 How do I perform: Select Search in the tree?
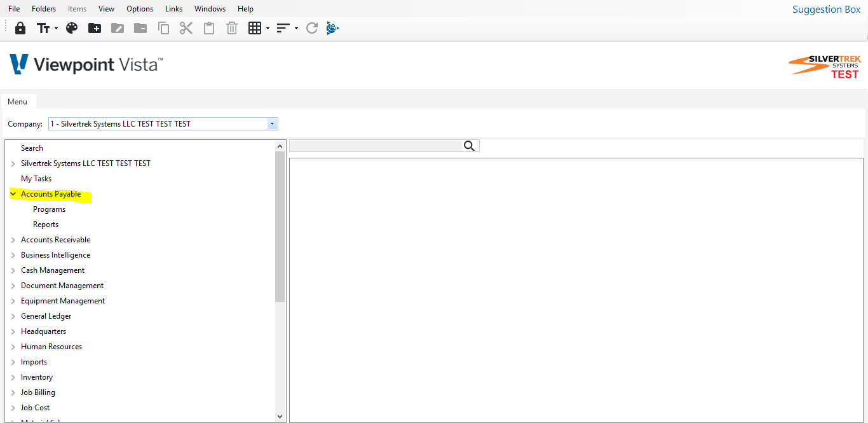tap(32, 148)
